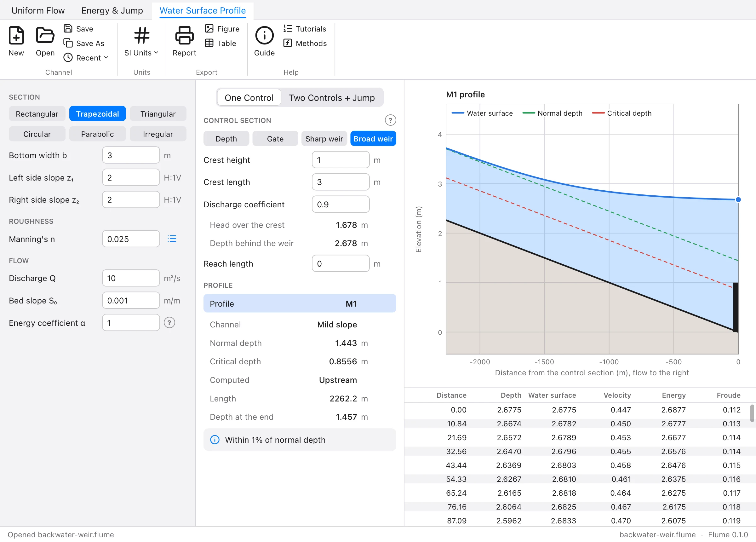
Task: Click the Crest height field
Action: coord(341,160)
